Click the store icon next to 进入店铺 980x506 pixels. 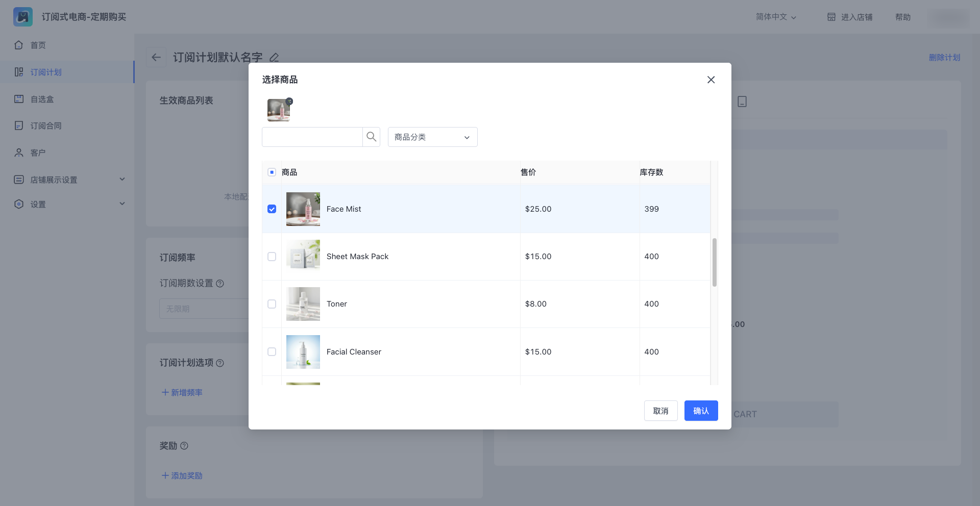[831, 17]
